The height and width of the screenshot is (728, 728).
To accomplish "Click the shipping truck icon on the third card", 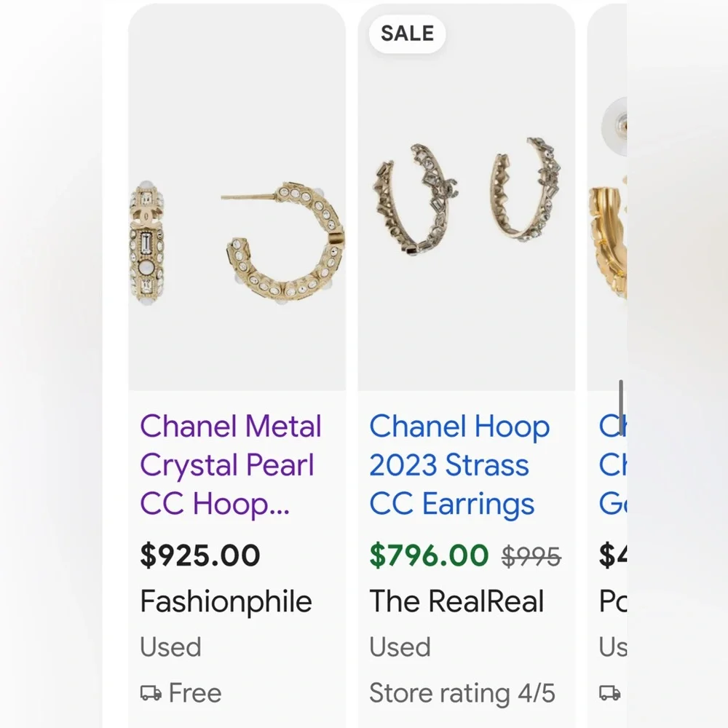I will [x=609, y=693].
